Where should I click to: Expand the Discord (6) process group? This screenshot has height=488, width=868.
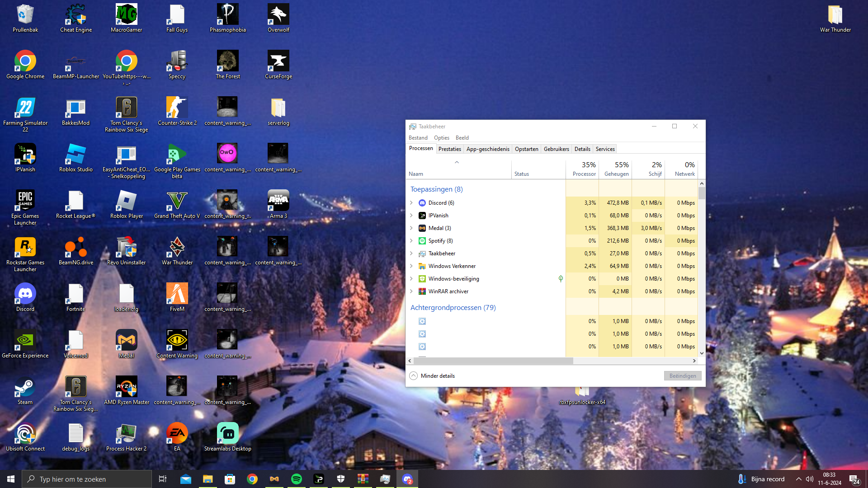[x=411, y=203]
